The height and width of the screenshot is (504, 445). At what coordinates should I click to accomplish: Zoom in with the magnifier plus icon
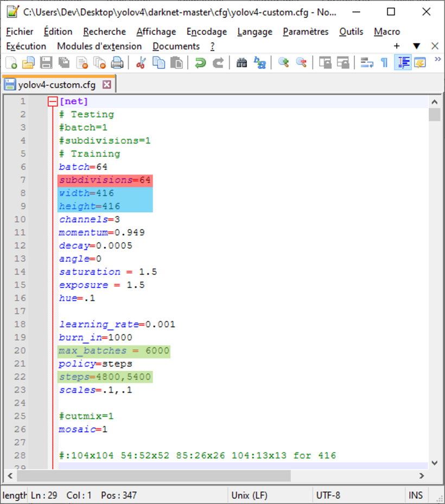pyautogui.click(x=283, y=62)
